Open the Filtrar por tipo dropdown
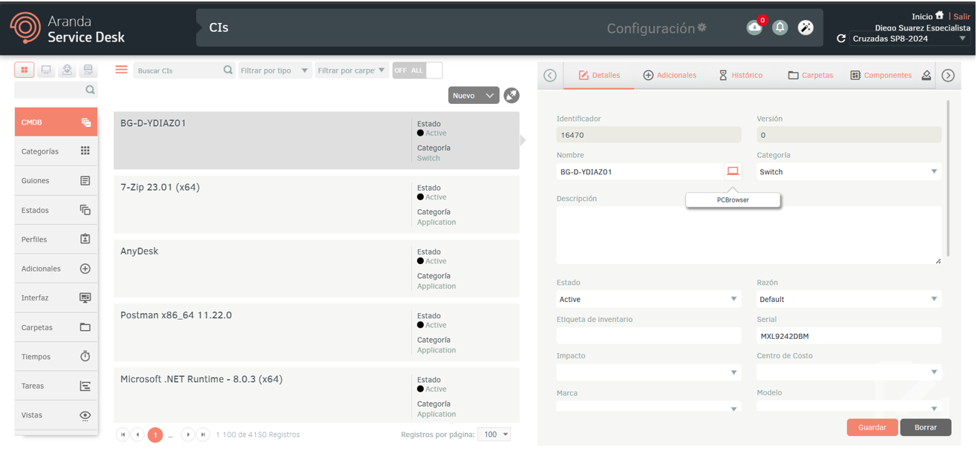 click(x=275, y=70)
